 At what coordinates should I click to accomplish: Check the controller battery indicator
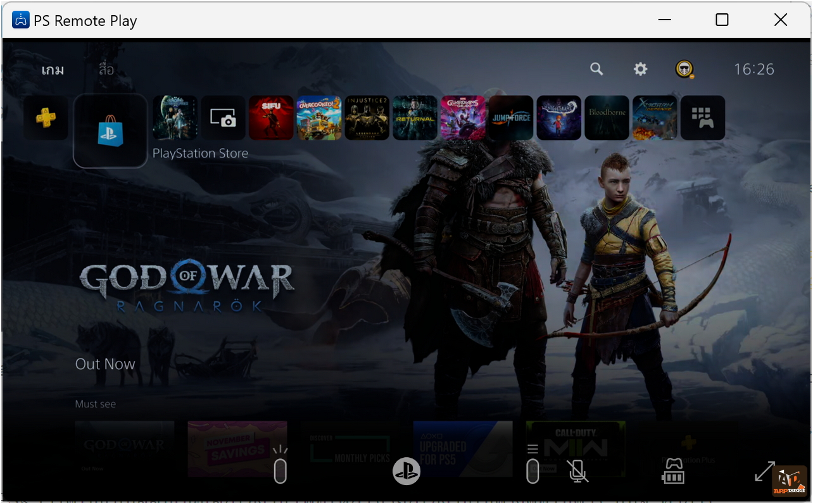[x=673, y=471]
